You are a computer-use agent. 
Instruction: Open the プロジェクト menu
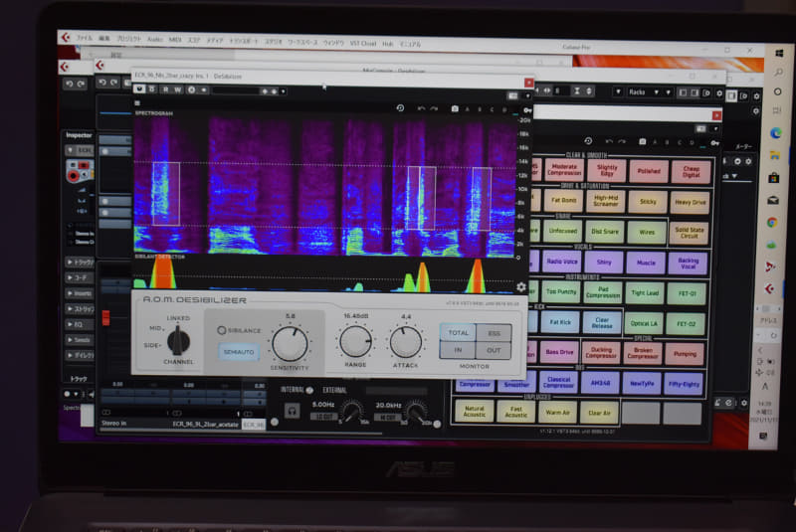129,39
